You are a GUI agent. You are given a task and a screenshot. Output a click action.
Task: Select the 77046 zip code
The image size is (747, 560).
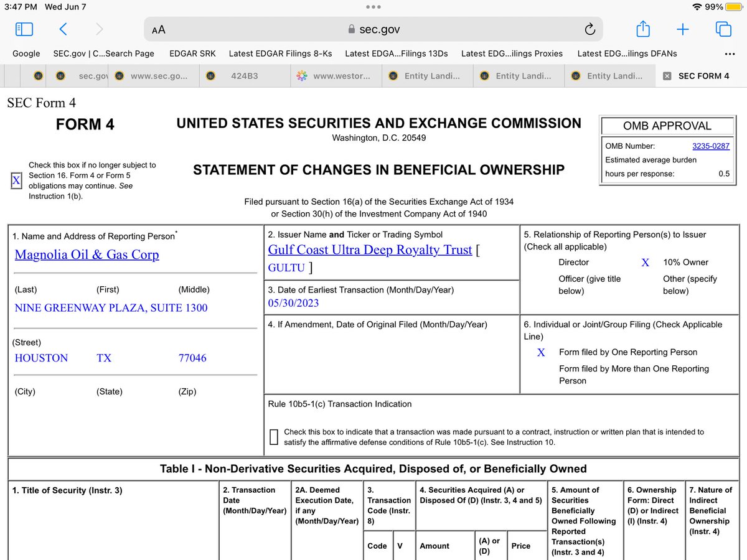pos(192,358)
